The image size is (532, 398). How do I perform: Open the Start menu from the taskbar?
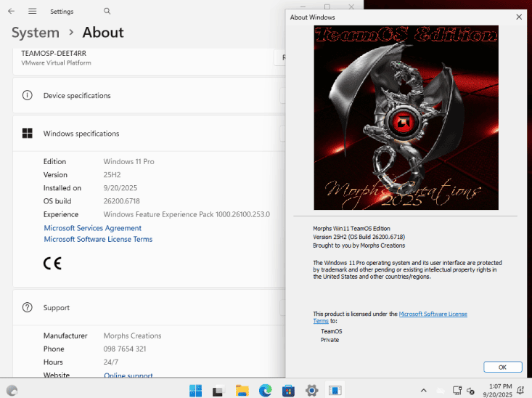pos(195,391)
